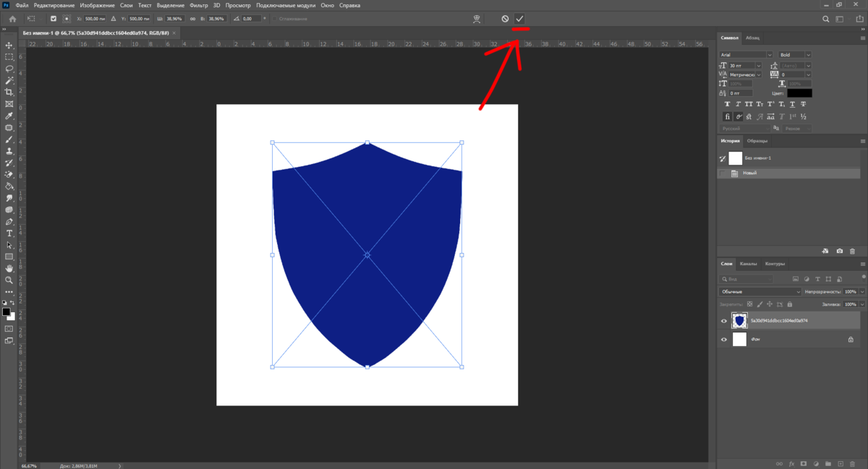Open the Обычные blend mode dropdown
The height and width of the screenshot is (469, 868).
click(759, 292)
